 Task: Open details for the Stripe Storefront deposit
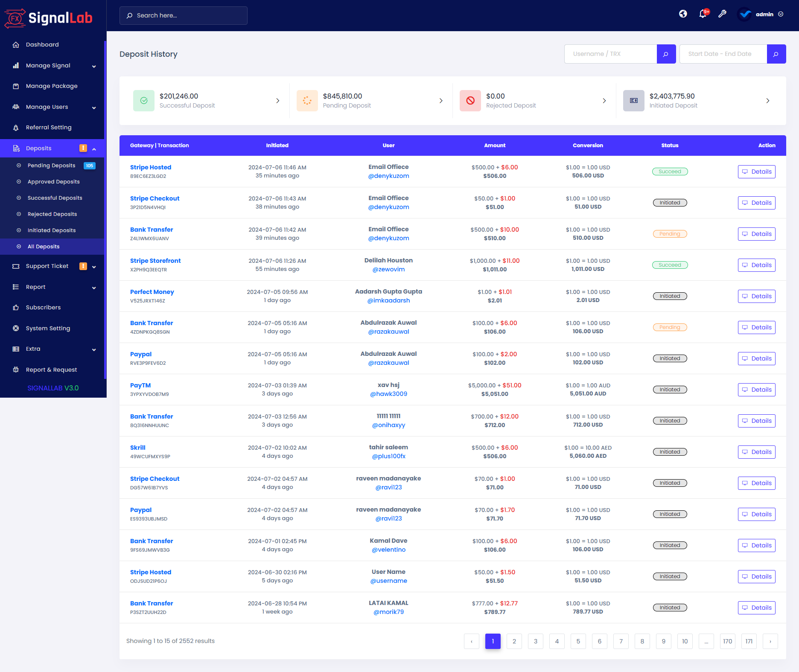(756, 265)
